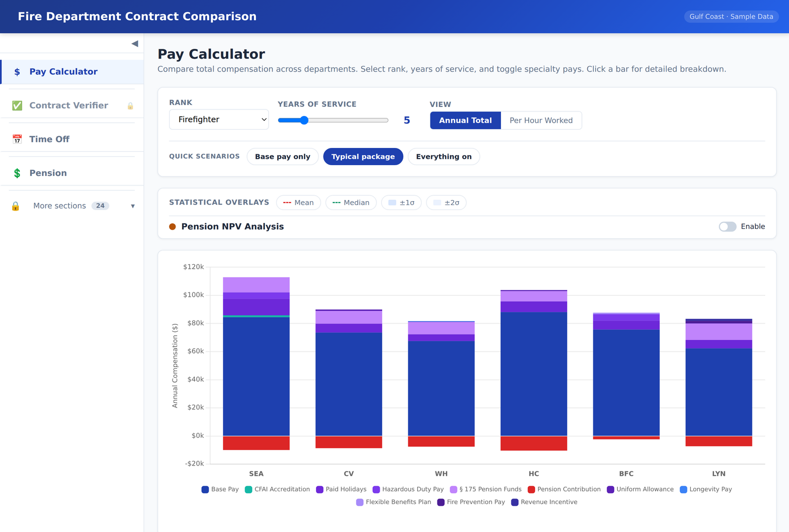Click the dollar icon beside Pay Calculator
The width and height of the screenshot is (789, 532).
tap(17, 72)
